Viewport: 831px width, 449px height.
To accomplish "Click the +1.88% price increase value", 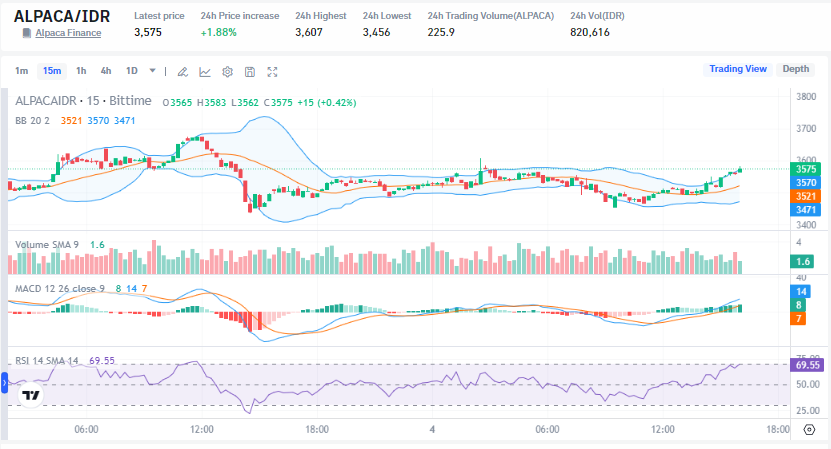I will click(x=218, y=32).
